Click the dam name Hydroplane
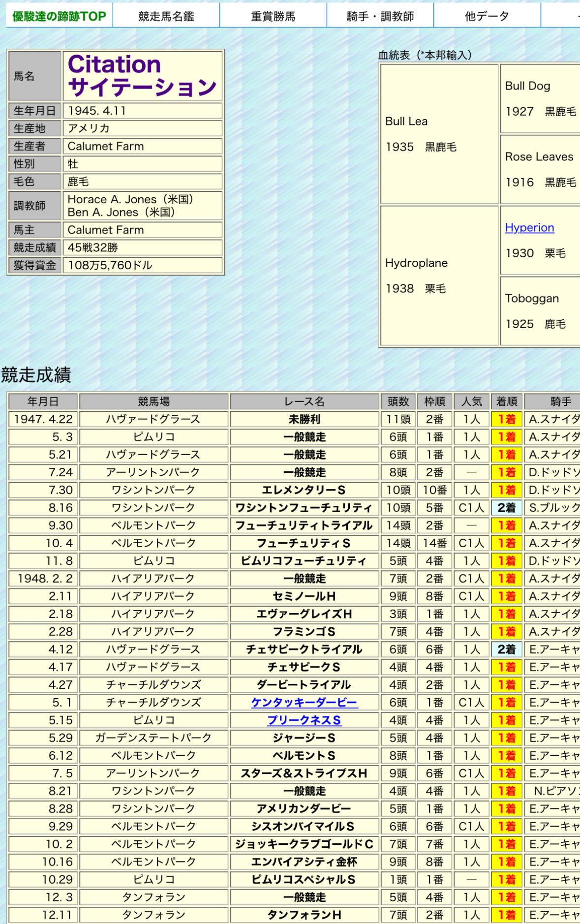Image resolution: width=580 pixels, height=924 pixels. click(416, 263)
